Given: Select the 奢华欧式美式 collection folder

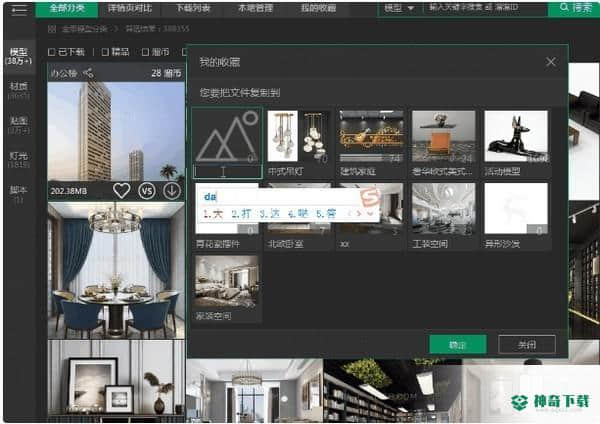Looking at the screenshot, I should coord(443,144).
